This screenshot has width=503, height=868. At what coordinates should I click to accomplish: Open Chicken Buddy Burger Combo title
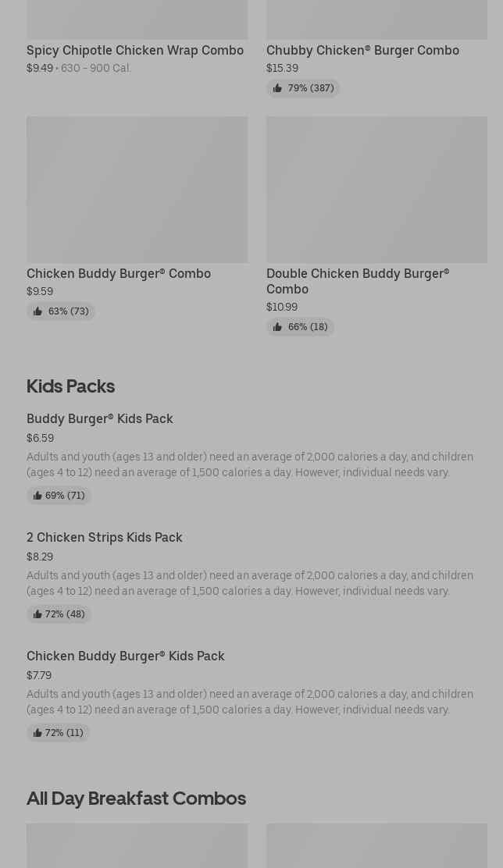119,273
